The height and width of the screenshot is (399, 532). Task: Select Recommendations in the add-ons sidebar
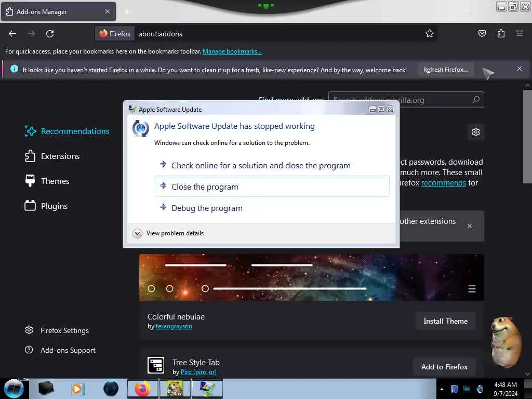(67, 131)
